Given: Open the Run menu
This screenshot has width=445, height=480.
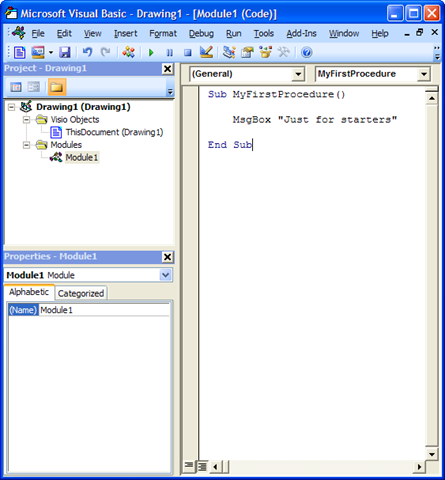Looking at the screenshot, I should pyautogui.click(x=233, y=34).
